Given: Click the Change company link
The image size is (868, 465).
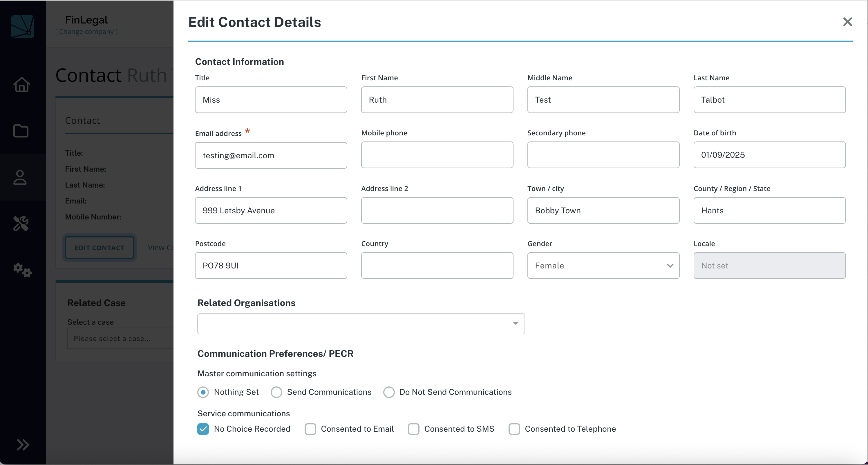Looking at the screenshot, I should pyautogui.click(x=86, y=31).
